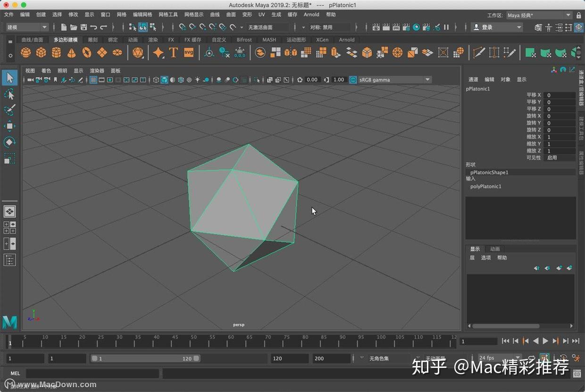Switch to the Arnold shelf tab

347,40
